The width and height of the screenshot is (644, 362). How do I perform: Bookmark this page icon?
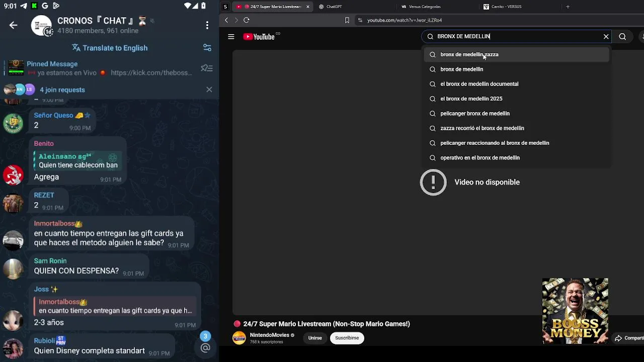click(347, 20)
